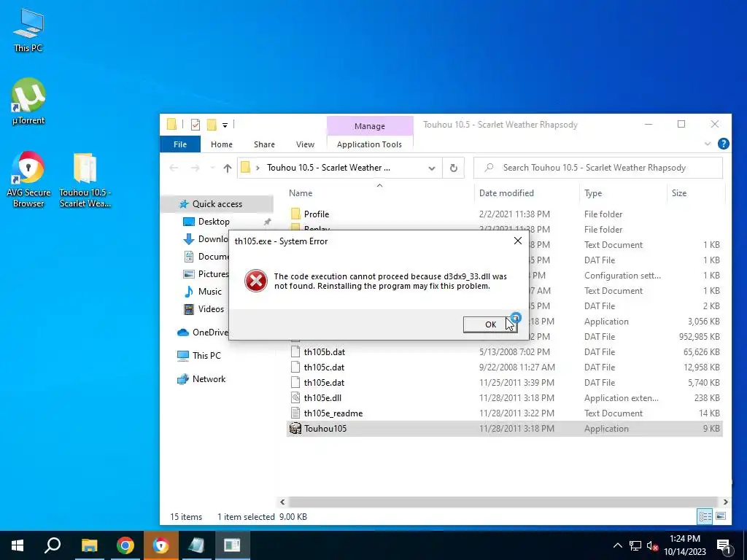Open the Application Tools tab

(x=369, y=144)
